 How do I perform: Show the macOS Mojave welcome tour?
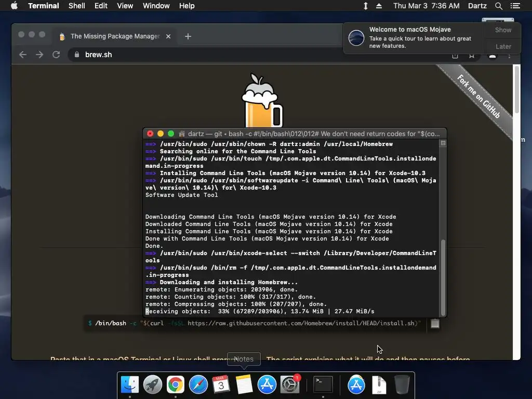click(503, 30)
